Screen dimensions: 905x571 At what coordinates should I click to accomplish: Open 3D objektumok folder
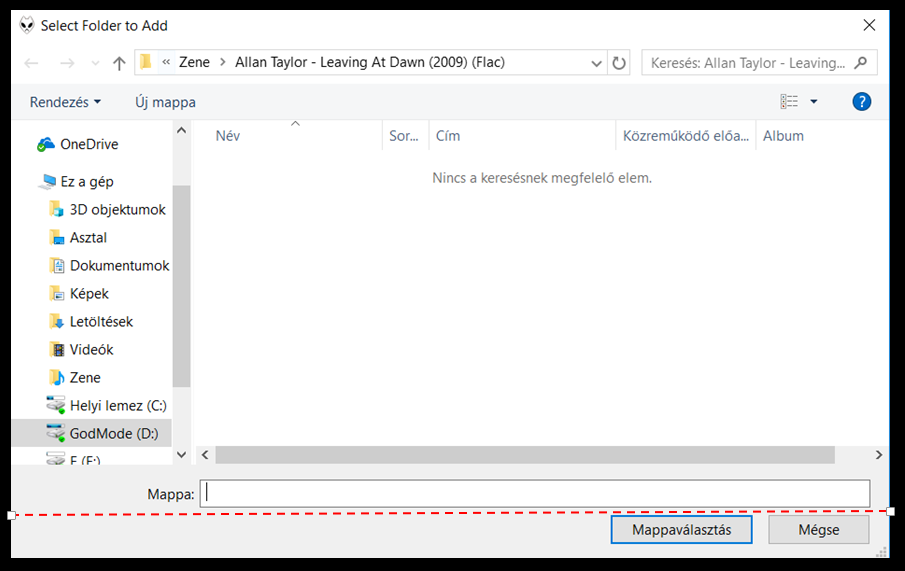[x=118, y=210]
